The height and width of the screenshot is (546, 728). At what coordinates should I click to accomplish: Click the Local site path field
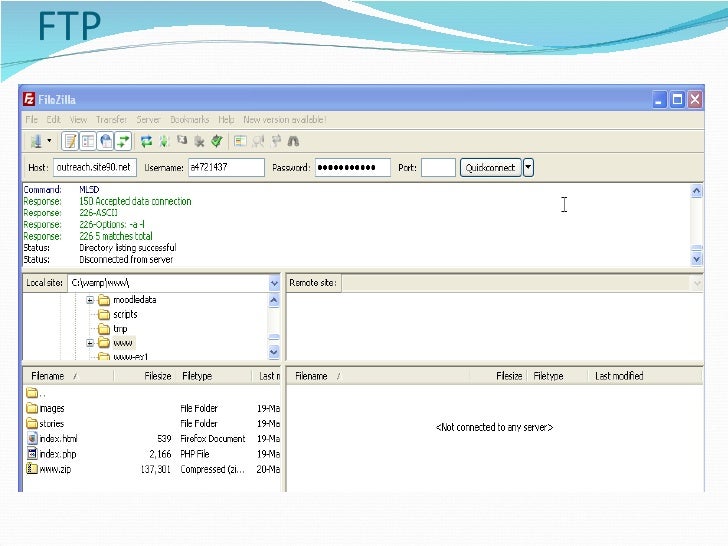tap(168, 283)
